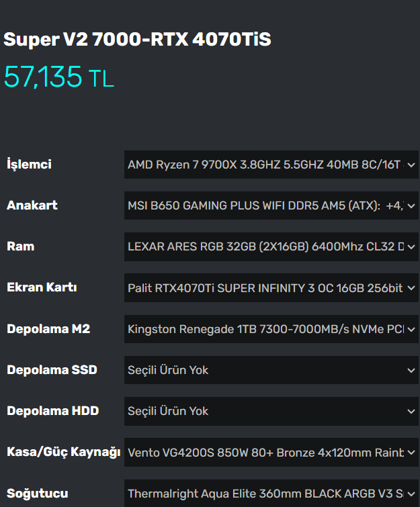This screenshot has width=420, height=507.
Task: Click the Depolama M2 label
Action: click(x=48, y=329)
